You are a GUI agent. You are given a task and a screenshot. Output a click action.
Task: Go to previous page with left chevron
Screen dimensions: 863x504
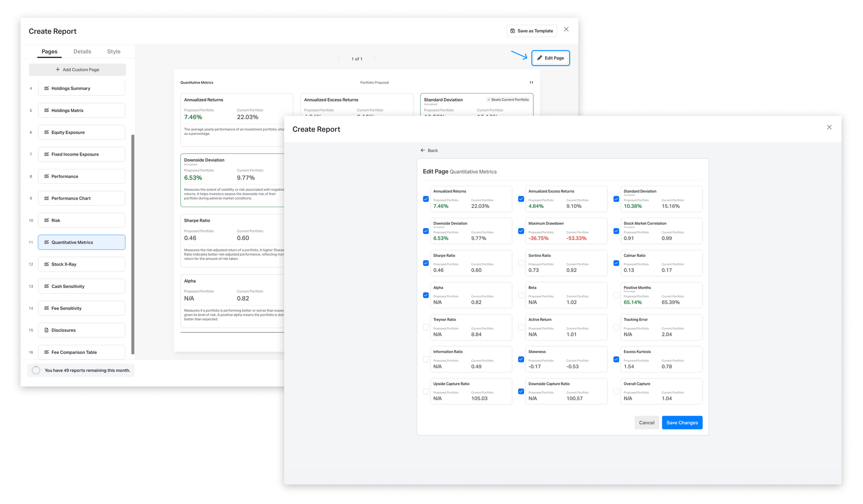339,59
